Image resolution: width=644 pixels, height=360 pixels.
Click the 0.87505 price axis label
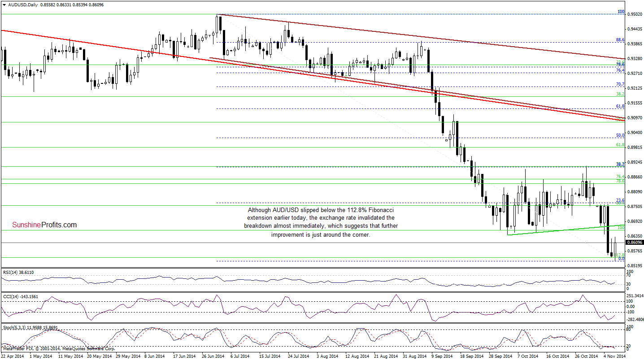pos(634,207)
